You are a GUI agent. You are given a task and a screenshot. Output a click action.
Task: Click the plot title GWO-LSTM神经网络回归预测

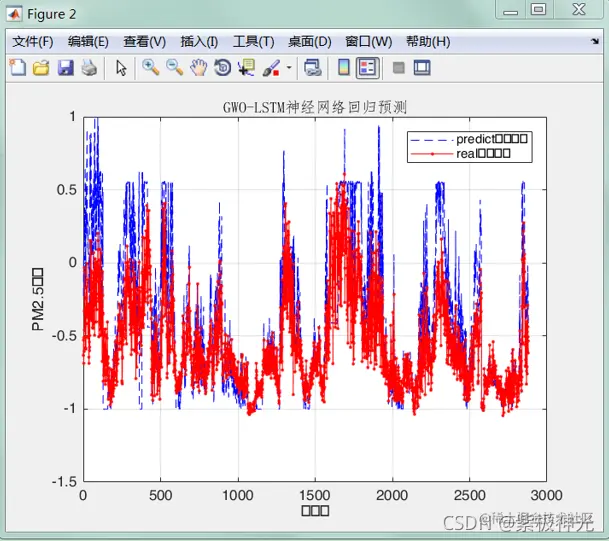click(x=315, y=107)
